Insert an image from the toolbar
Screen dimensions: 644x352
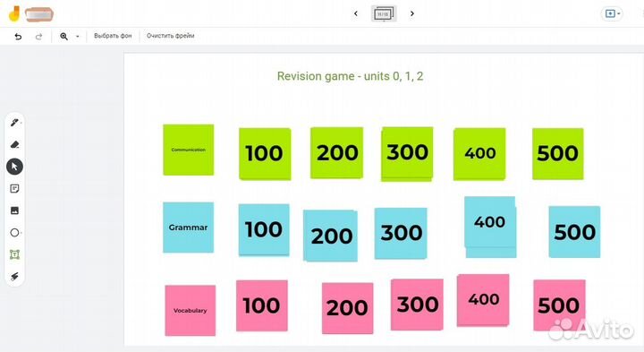coord(14,210)
